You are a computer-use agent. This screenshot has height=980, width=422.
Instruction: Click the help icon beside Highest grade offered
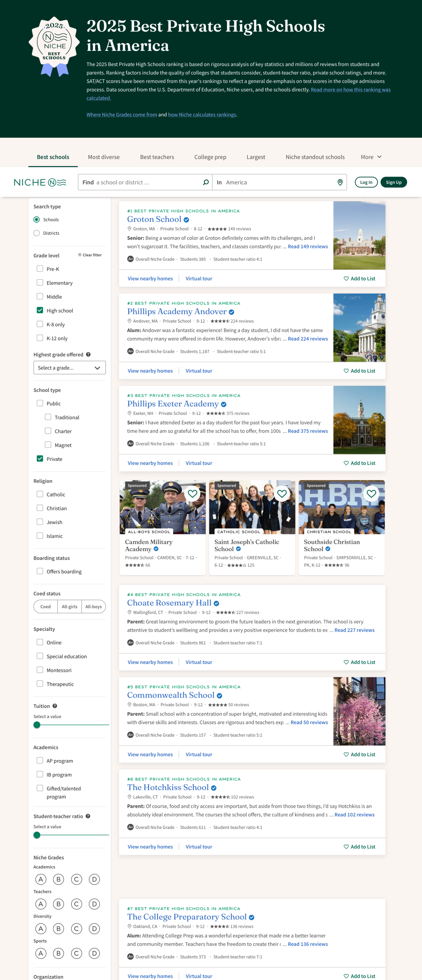(88, 354)
